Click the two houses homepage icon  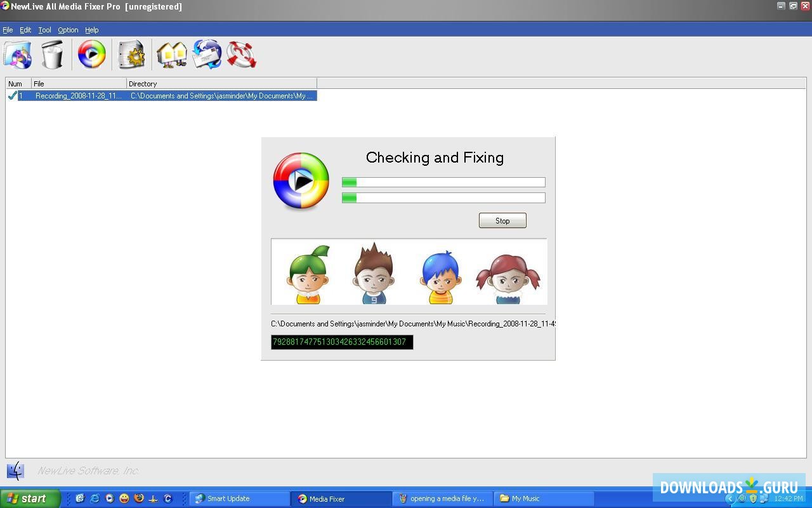tap(171, 55)
